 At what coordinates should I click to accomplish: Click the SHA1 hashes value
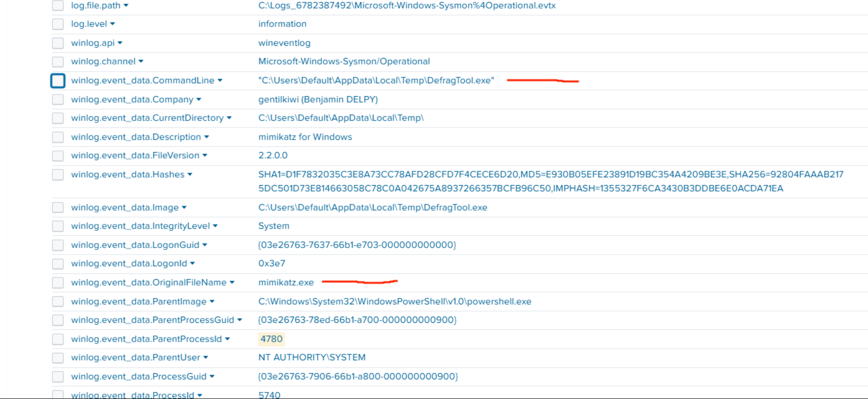[551, 181]
